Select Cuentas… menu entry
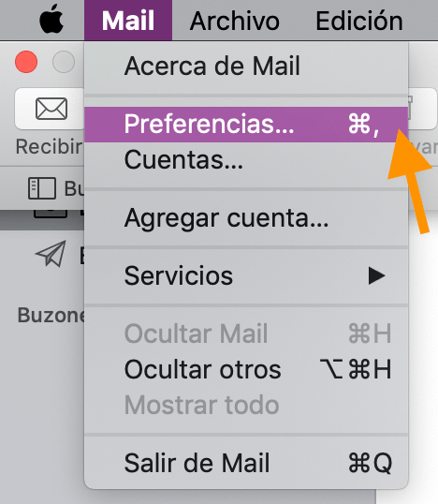The height and width of the screenshot is (504, 438). (x=246, y=159)
